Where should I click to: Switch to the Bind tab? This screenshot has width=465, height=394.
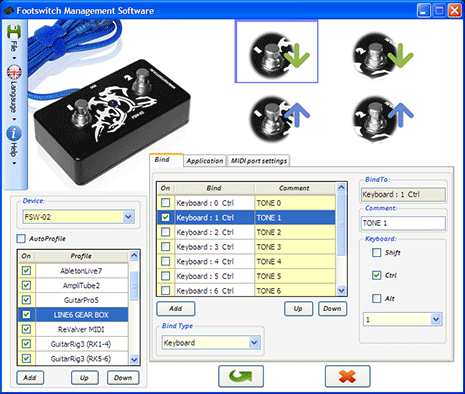166,160
